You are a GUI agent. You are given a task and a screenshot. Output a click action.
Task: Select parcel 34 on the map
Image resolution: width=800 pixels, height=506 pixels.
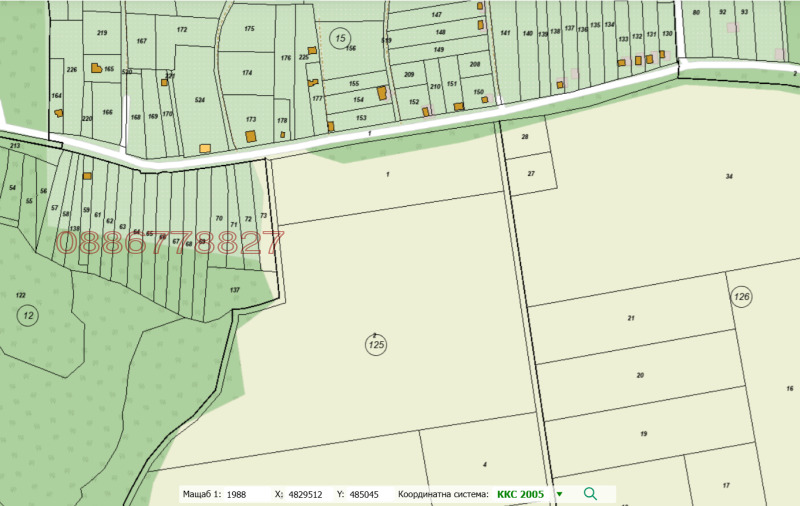point(729,177)
